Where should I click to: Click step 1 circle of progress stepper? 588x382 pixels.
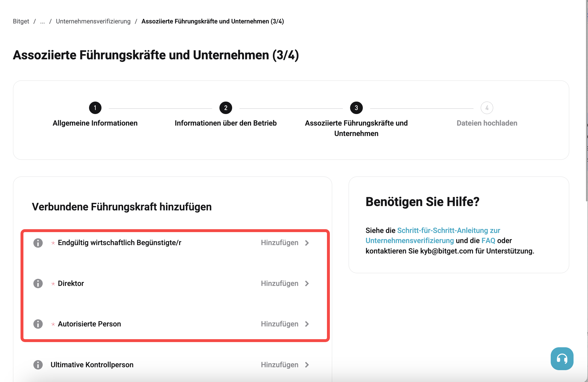pos(95,108)
